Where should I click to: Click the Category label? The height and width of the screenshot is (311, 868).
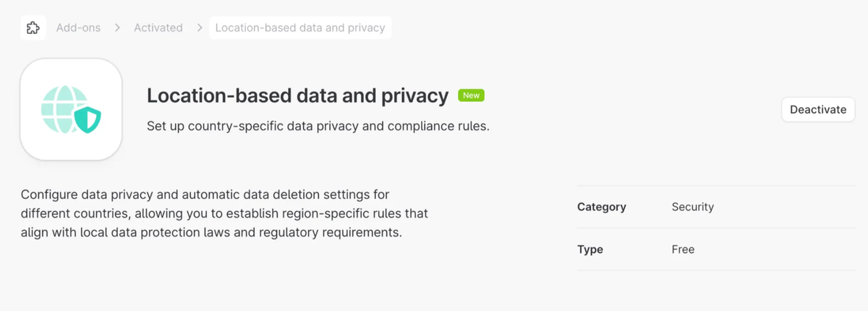pos(601,207)
